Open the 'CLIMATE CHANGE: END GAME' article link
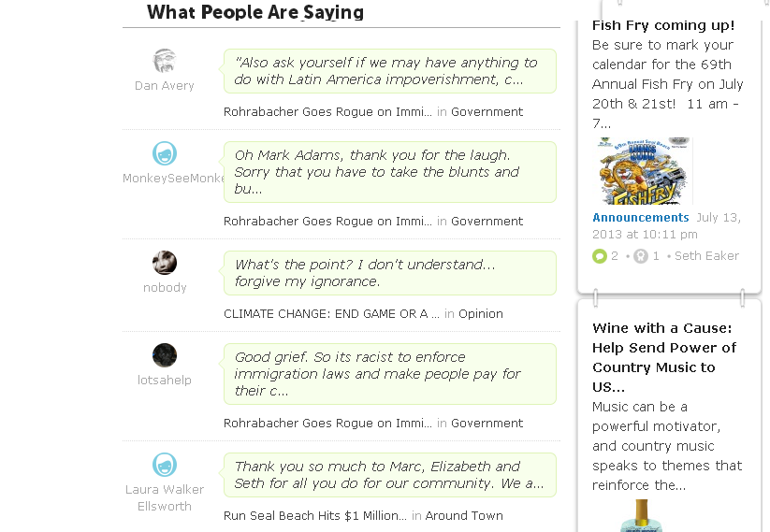Viewport: 770px width, 532px height. click(x=330, y=314)
